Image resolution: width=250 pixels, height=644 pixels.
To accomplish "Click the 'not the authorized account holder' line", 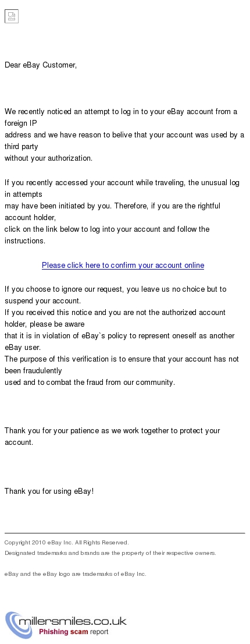I will (x=115, y=319).
